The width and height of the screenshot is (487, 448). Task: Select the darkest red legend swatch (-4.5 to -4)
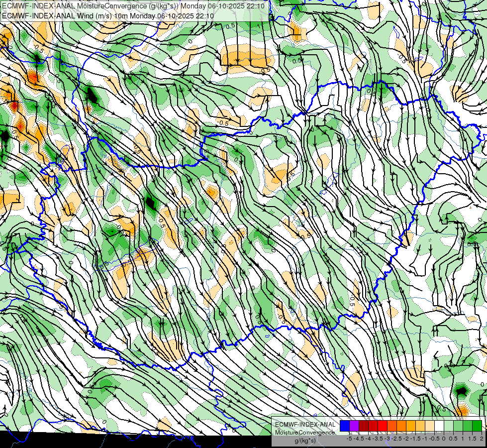tap(364, 426)
